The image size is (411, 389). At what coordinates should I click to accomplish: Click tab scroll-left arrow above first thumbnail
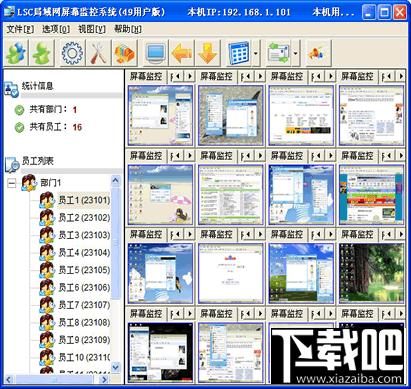point(179,76)
